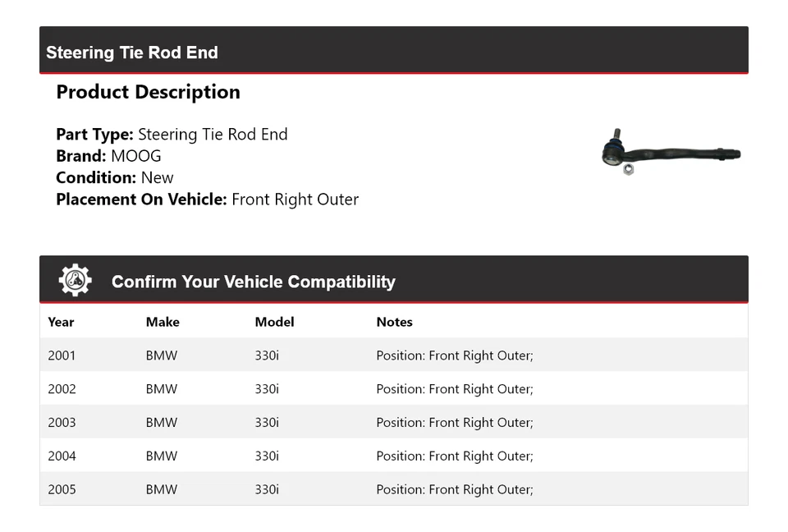Click the 2003 year cell
The width and height of the screenshot is (788, 532).
[x=62, y=423]
